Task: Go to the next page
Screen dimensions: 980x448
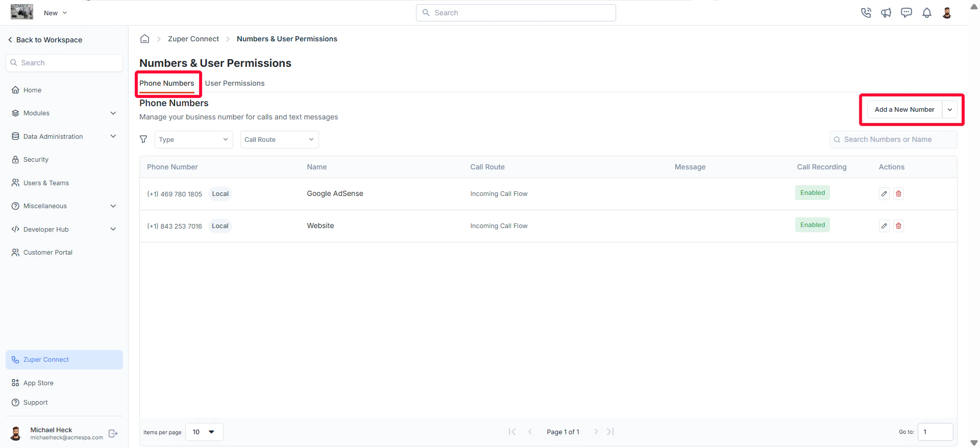Action: click(x=596, y=432)
